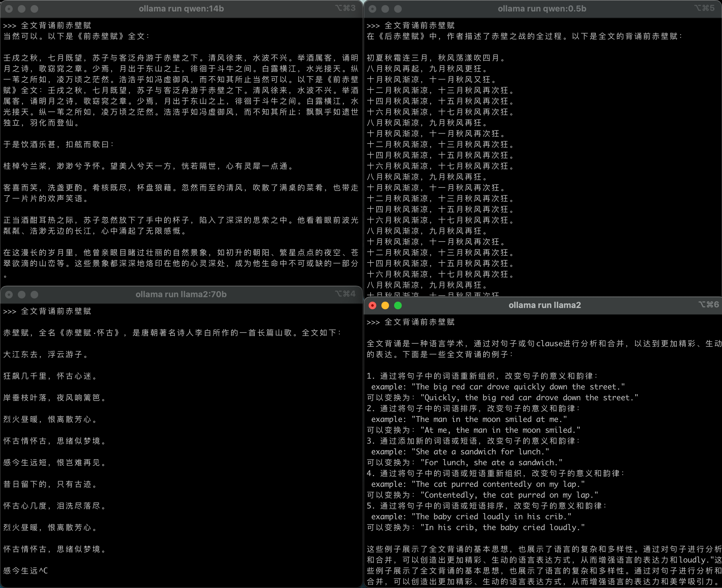Click the example 'She ate a sandwich for lunch.'
Screen dimensions: 722x588
click(x=480, y=452)
